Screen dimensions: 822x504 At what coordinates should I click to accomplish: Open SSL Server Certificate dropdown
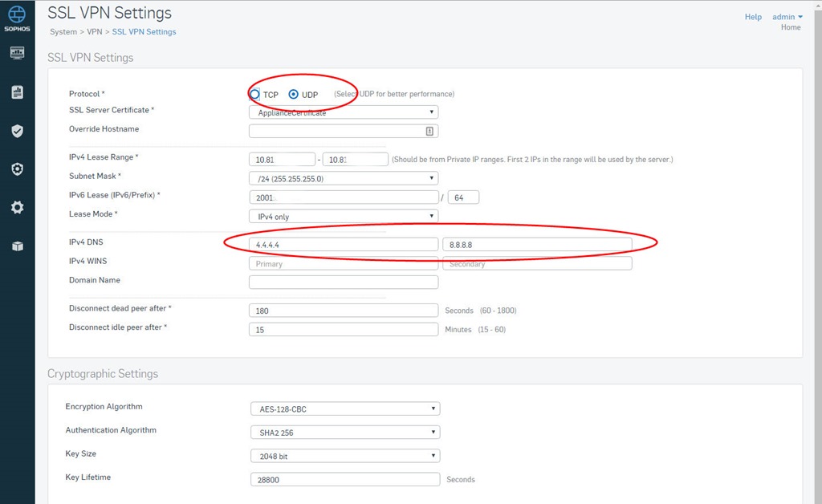point(344,112)
